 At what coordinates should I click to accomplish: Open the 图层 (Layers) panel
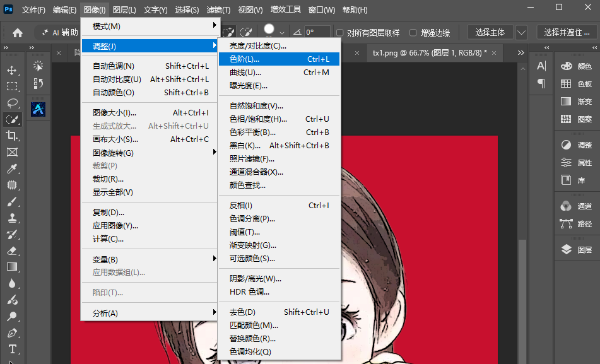(x=576, y=250)
